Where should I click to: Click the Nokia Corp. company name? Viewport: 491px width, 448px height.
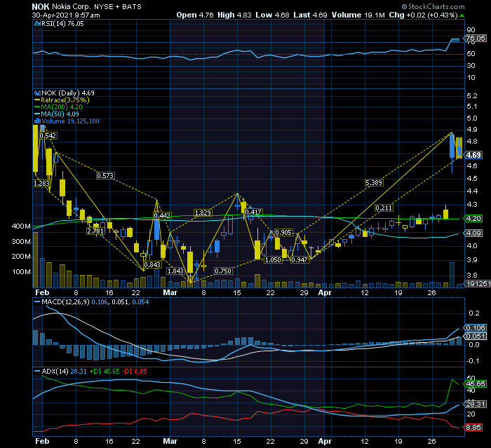coord(71,6)
